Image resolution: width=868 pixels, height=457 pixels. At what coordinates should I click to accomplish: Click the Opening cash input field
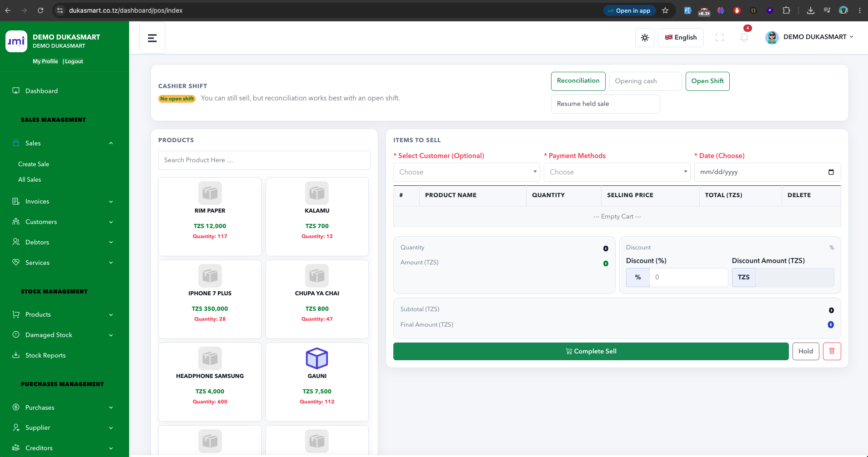[645, 81]
